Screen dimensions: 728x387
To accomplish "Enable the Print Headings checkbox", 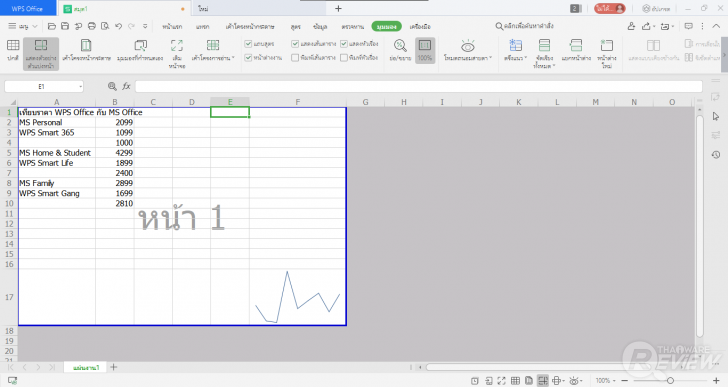I will [344, 58].
